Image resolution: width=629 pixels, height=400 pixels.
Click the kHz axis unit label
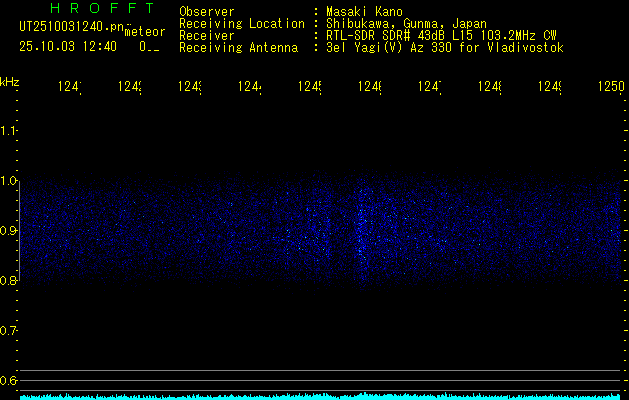(x=10, y=82)
